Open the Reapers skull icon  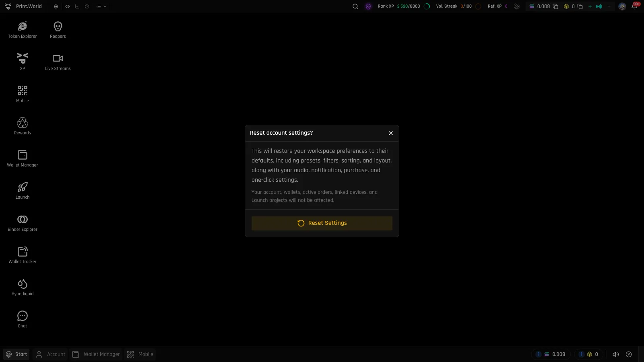coord(58,30)
